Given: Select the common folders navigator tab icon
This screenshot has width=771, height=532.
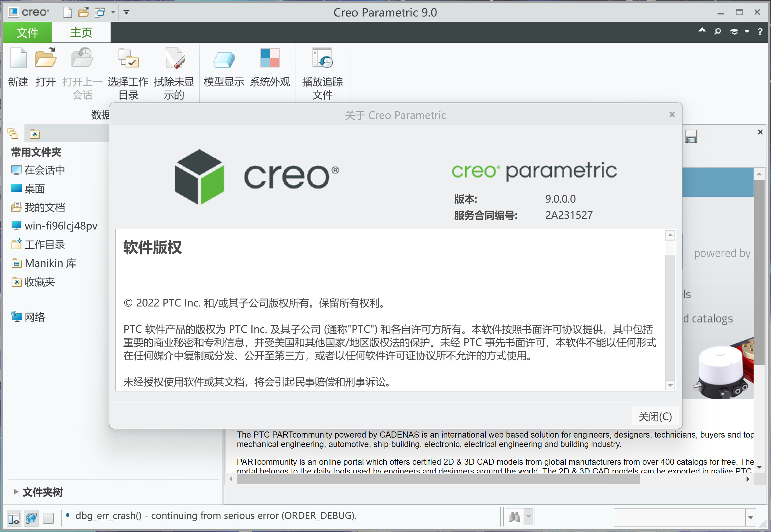Looking at the screenshot, I should click(13, 134).
